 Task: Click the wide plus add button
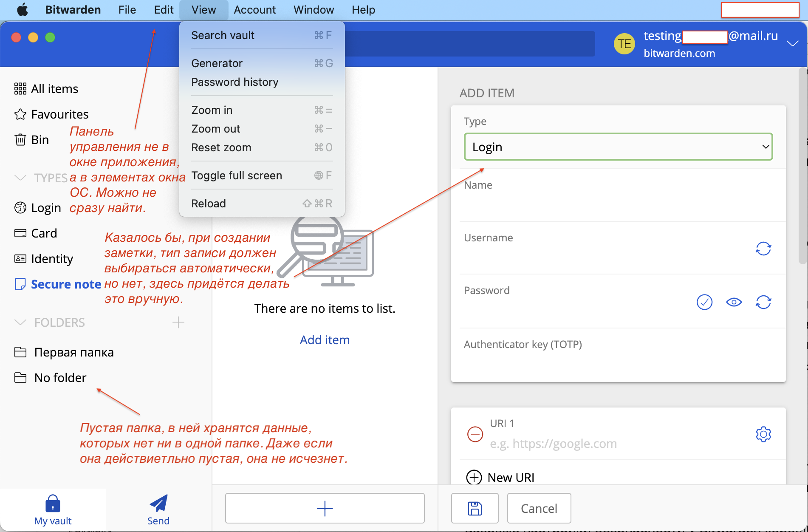click(325, 508)
